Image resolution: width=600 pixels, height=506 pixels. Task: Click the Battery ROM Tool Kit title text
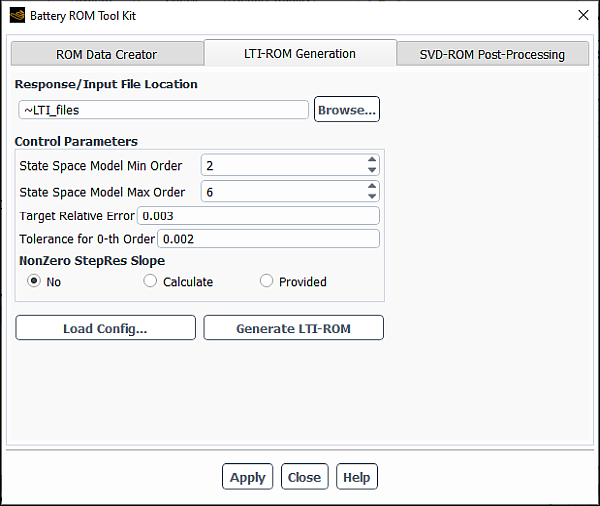pos(83,16)
